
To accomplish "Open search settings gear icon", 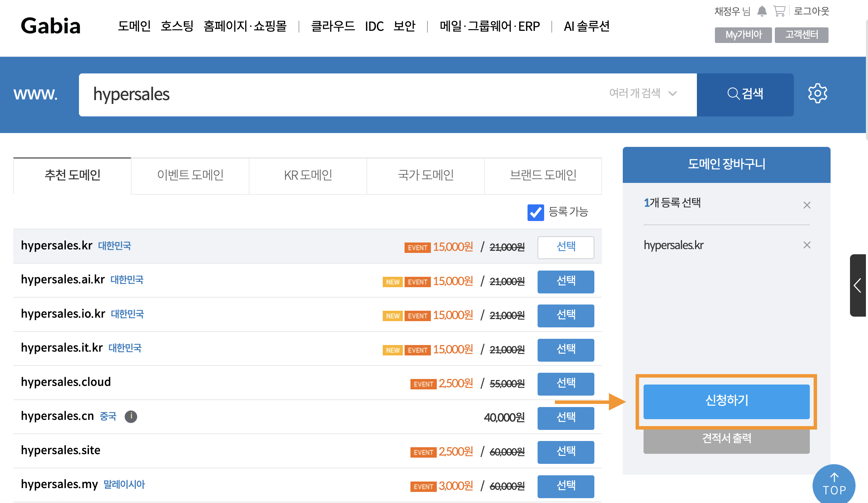I will (817, 94).
